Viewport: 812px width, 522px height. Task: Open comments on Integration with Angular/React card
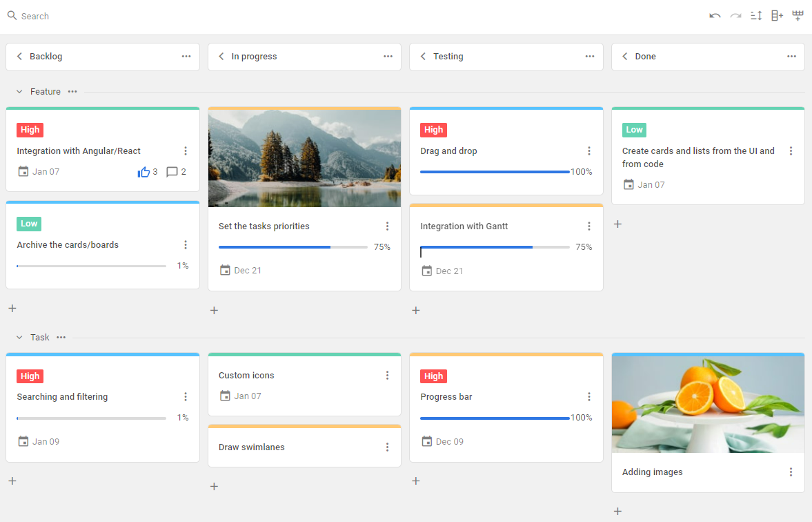point(172,172)
